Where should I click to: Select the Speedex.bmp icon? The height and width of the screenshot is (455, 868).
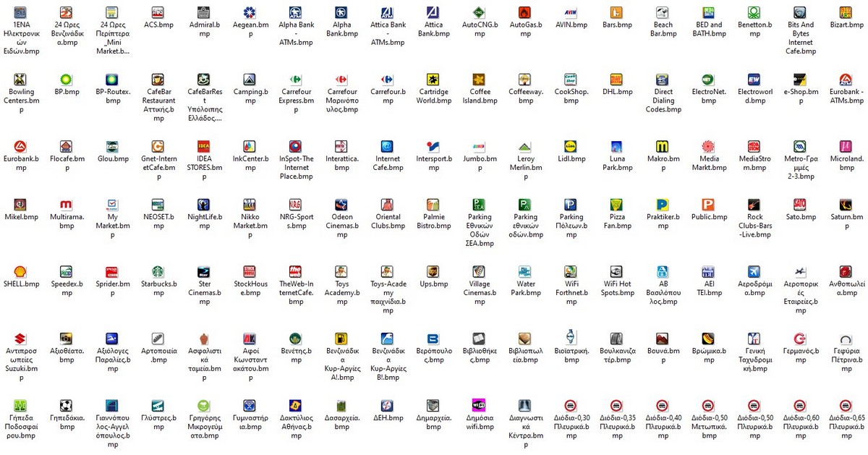pyautogui.click(x=66, y=272)
